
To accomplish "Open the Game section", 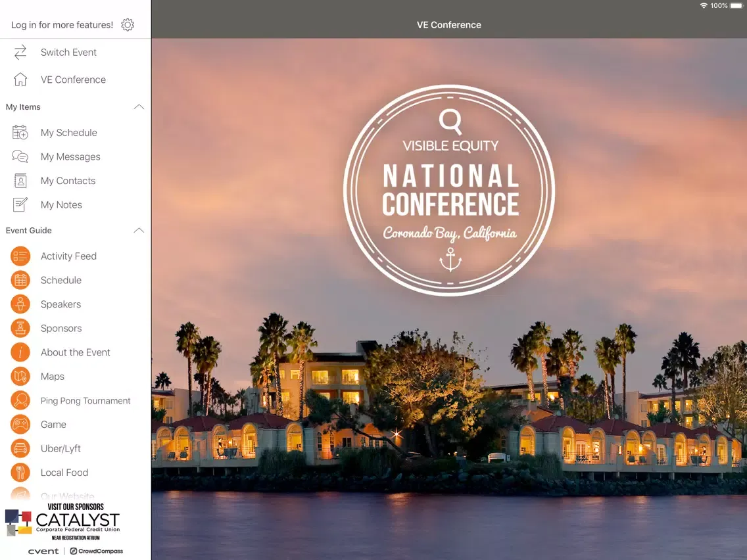I will (75, 425).
